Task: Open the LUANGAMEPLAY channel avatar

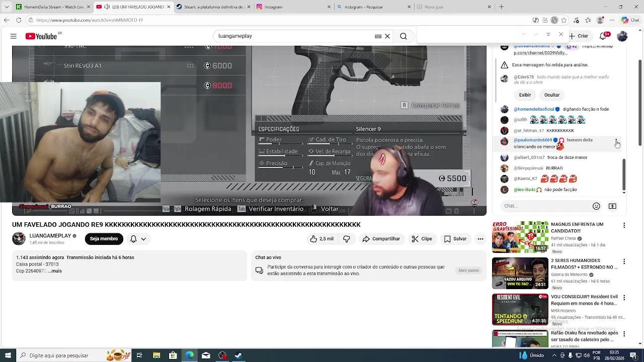Action: pos(19,238)
